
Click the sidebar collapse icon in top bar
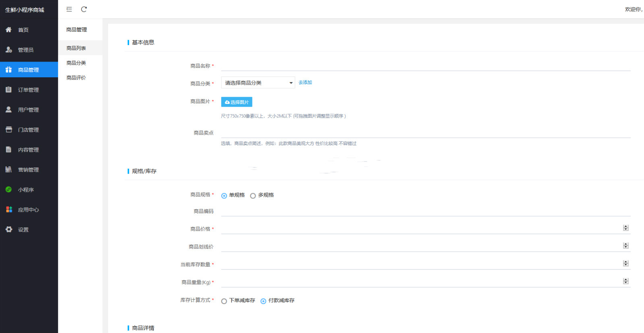point(69,9)
